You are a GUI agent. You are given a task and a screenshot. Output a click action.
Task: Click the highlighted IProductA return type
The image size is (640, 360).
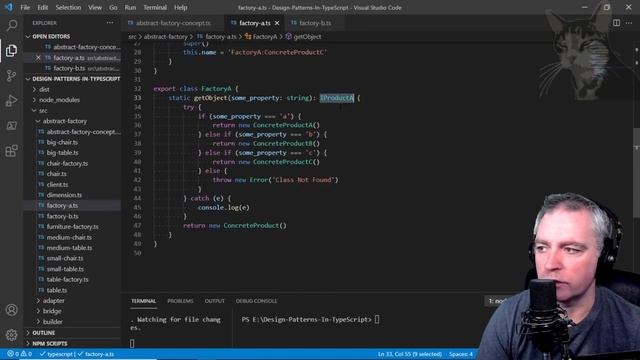337,98
